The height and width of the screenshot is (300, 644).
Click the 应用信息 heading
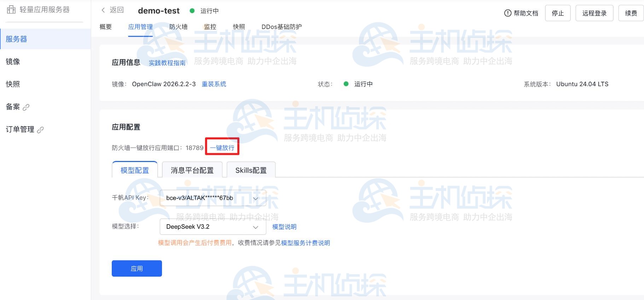(126, 63)
